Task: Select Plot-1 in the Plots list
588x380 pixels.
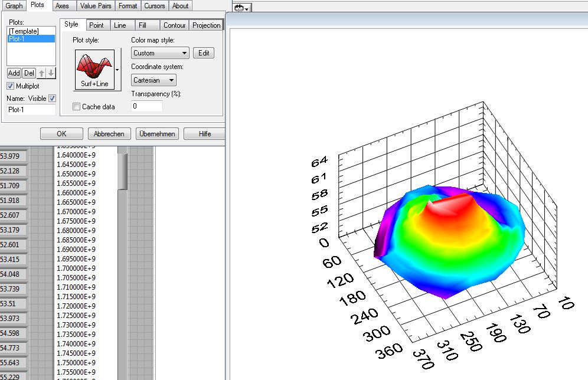Action: [31, 38]
